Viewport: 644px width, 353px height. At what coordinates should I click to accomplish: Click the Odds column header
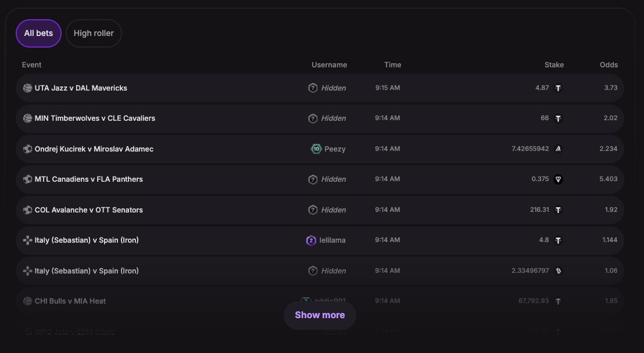click(x=609, y=65)
